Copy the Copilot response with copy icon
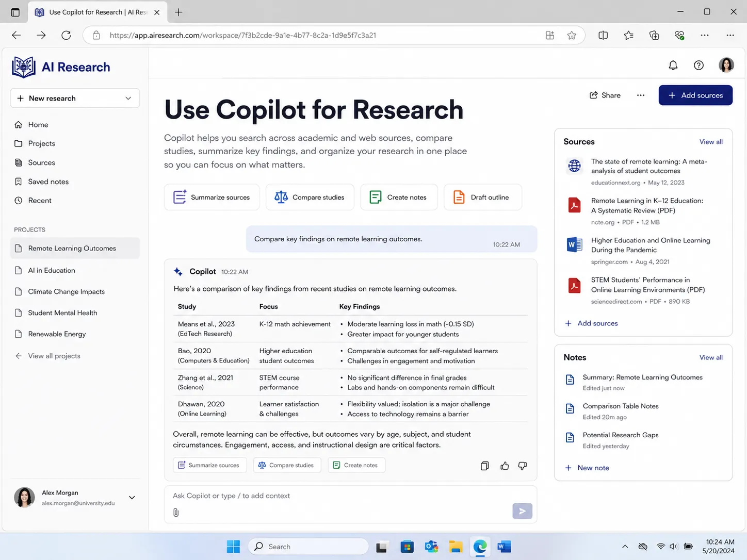The width and height of the screenshot is (747, 560). point(484,466)
